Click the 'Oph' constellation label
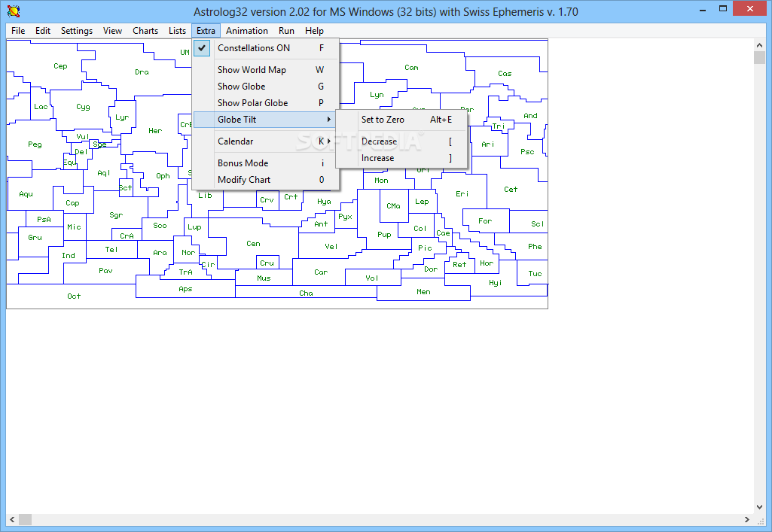Viewport: 772px width, 532px height. coord(163,176)
